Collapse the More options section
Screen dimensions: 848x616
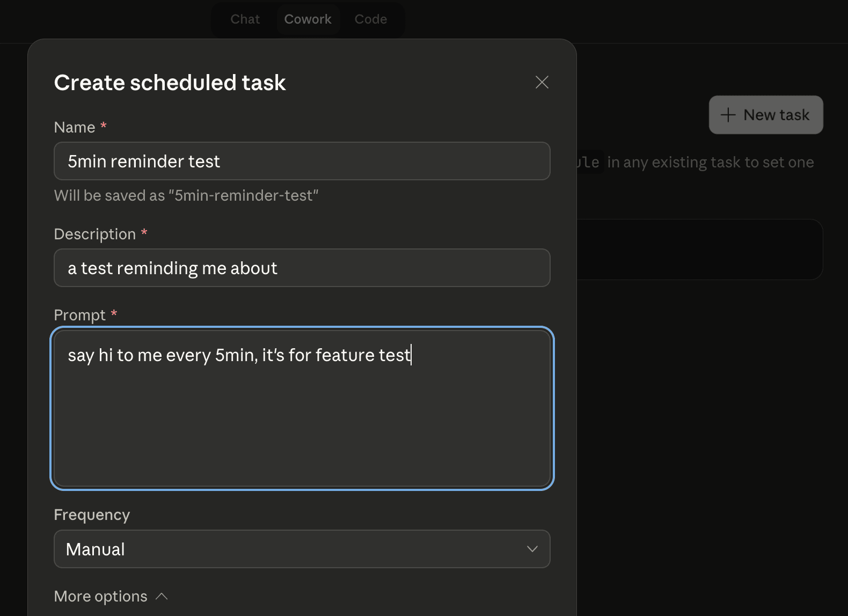point(101,596)
